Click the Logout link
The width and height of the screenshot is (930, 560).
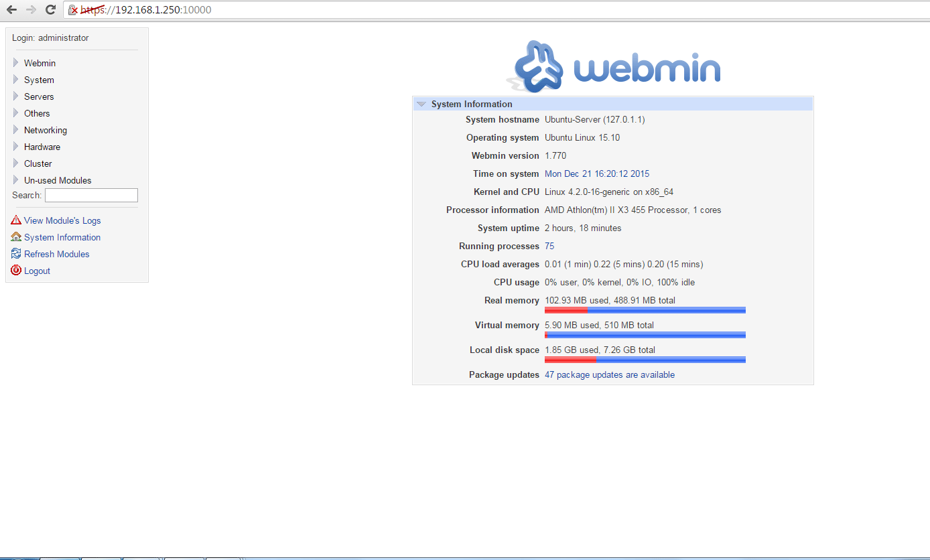point(38,271)
